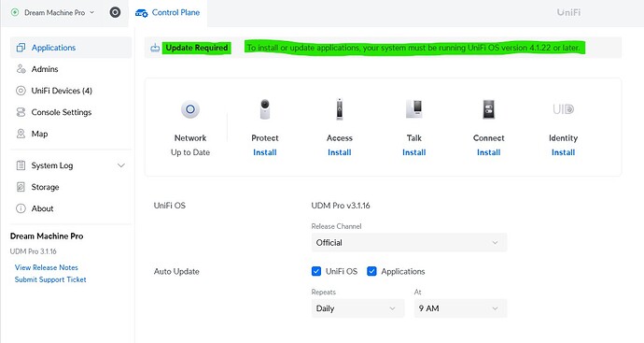Toggle the UniFi OS auto update checkbox
This screenshot has height=343, width=644.
click(x=316, y=271)
